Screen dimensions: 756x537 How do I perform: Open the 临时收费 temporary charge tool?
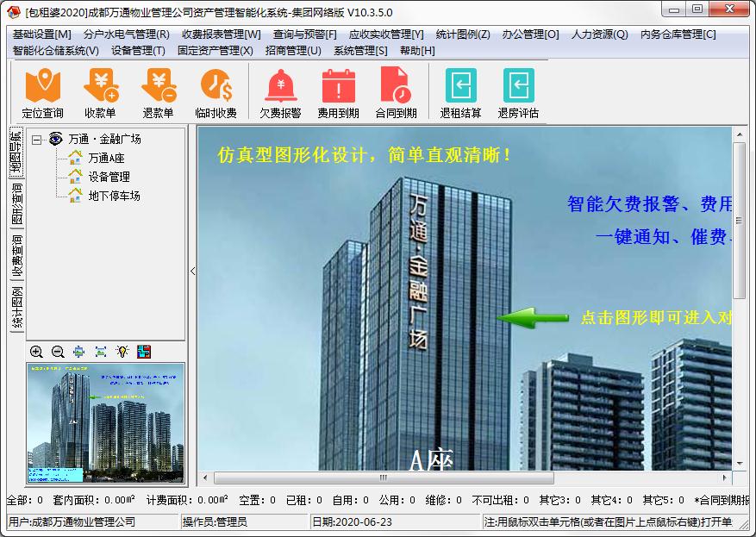pos(216,93)
